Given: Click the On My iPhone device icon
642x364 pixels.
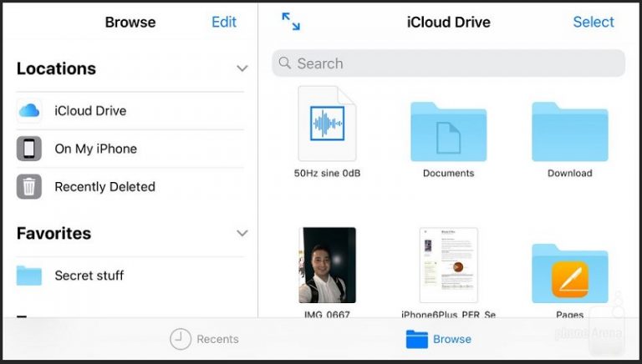Looking at the screenshot, I should coord(29,149).
